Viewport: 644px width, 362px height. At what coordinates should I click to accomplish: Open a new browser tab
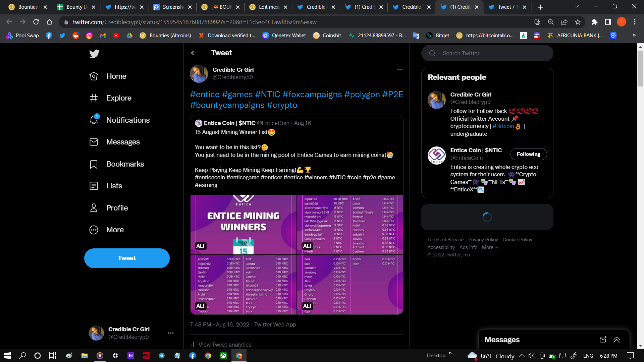(540, 7)
